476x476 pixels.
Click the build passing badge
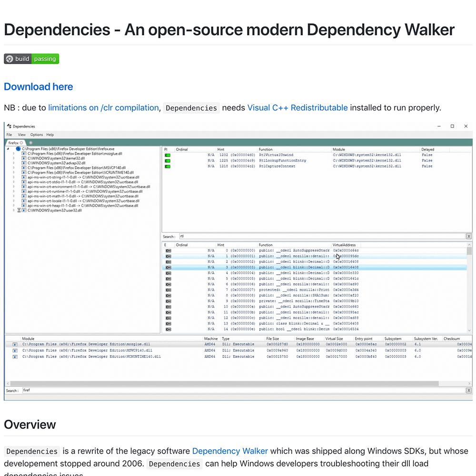click(31, 59)
